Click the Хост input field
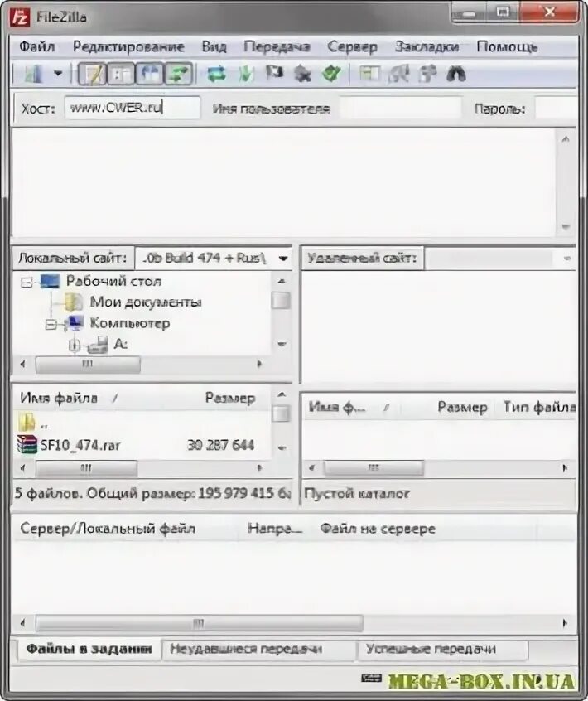The height and width of the screenshot is (701, 588). (x=133, y=108)
